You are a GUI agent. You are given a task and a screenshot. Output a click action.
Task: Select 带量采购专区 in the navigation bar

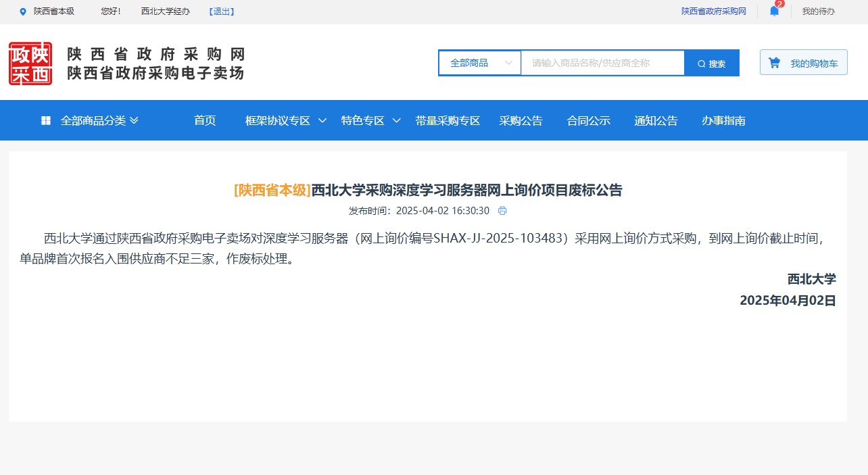tap(448, 120)
